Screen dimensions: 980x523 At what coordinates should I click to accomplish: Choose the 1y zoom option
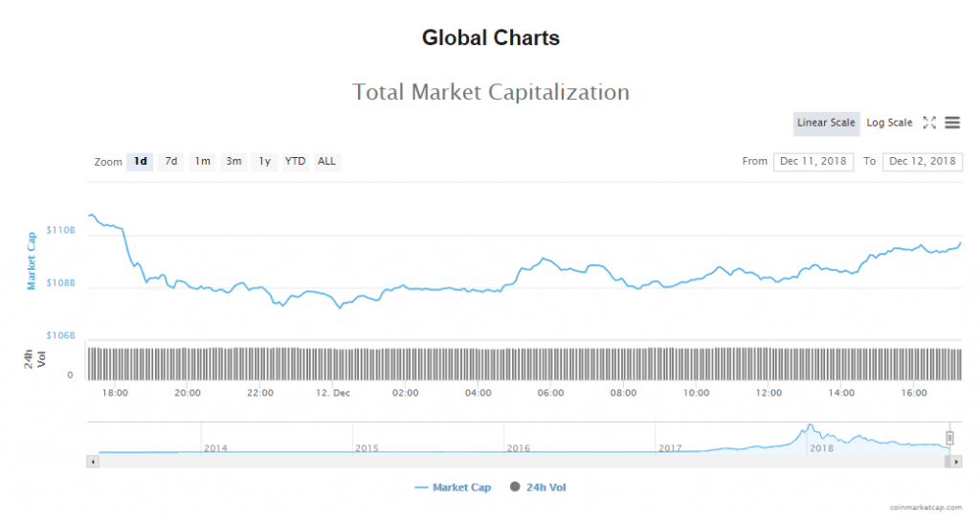(x=264, y=161)
